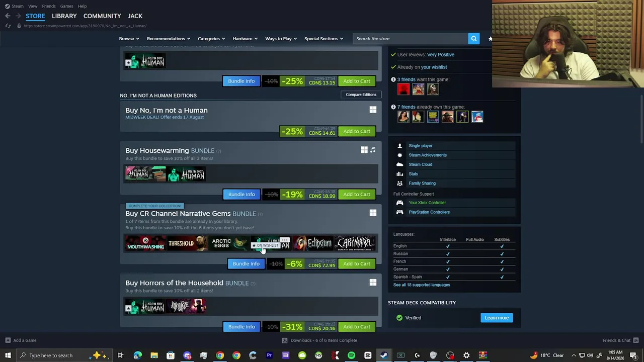Click the Xbox controller icon
The height and width of the screenshot is (362, 644).
400,203
